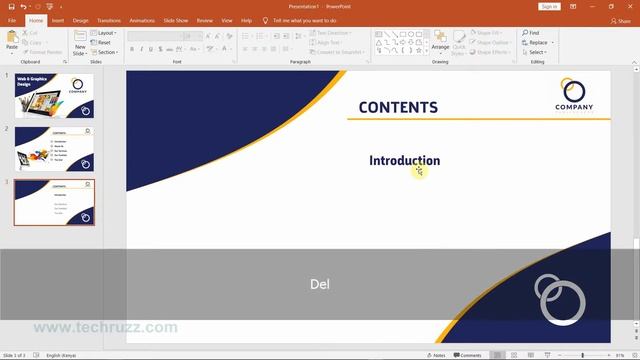This screenshot has height=360, width=640.
Task: Expand the Replace dropdown arrow
Action: [553, 42]
